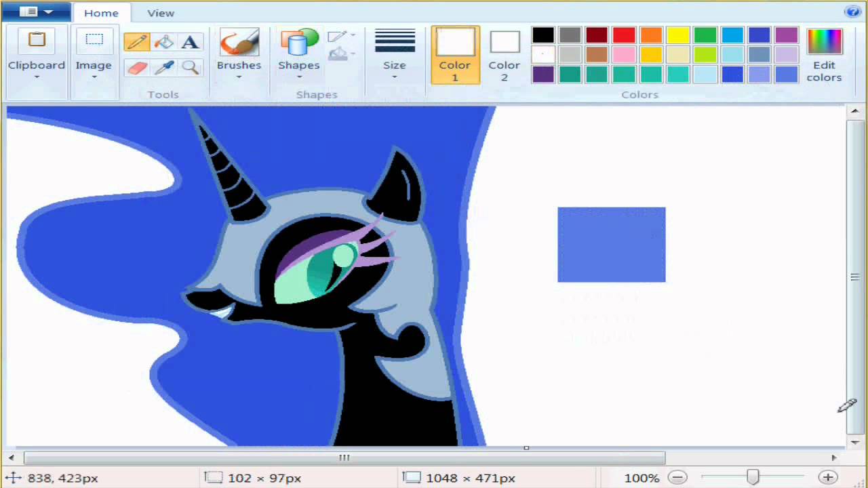The height and width of the screenshot is (488, 868).
Task: Expand the Clipboard dropdown arrow
Action: pos(37,77)
